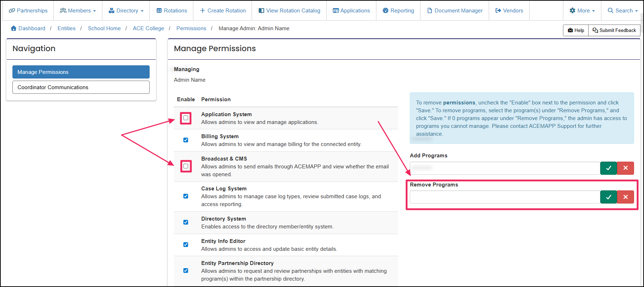This screenshot has width=644, height=287.
Task: Open the Reporting menu item
Action: pos(398,11)
